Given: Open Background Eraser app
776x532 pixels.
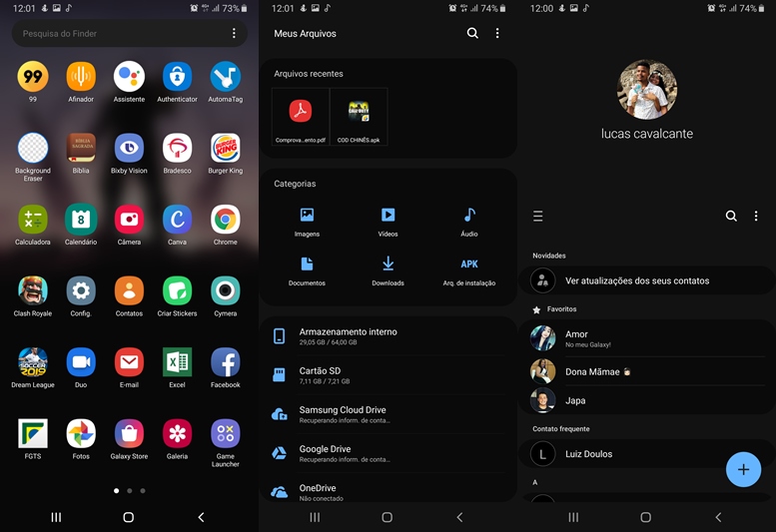Looking at the screenshot, I should (33, 148).
